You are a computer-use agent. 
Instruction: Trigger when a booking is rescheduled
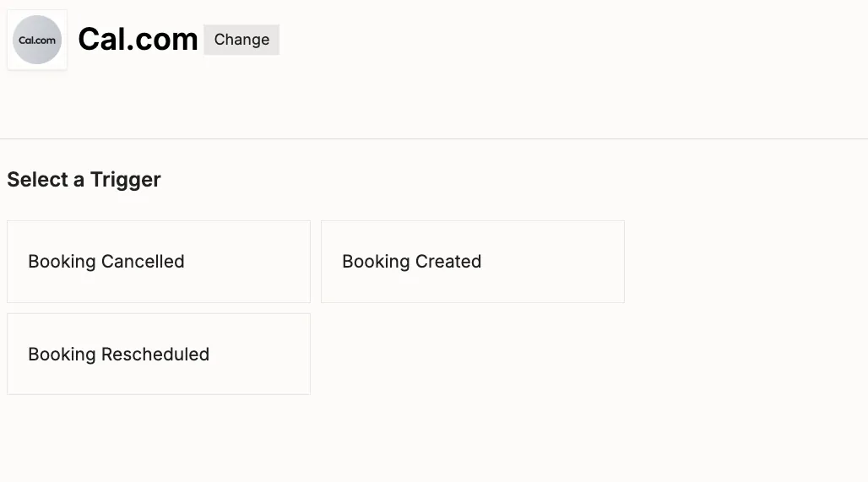pyautogui.click(x=159, y=355)
